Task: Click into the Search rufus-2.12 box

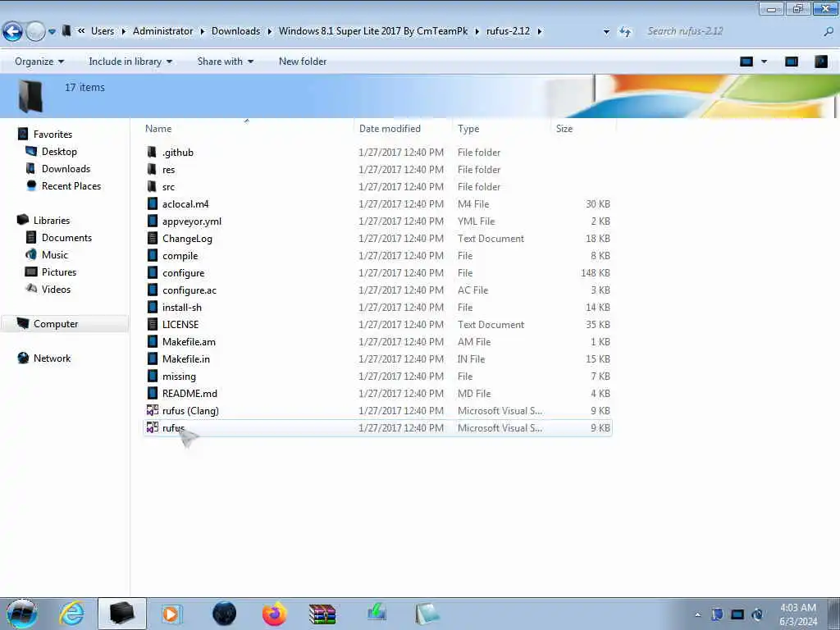Action: [731, 32]
